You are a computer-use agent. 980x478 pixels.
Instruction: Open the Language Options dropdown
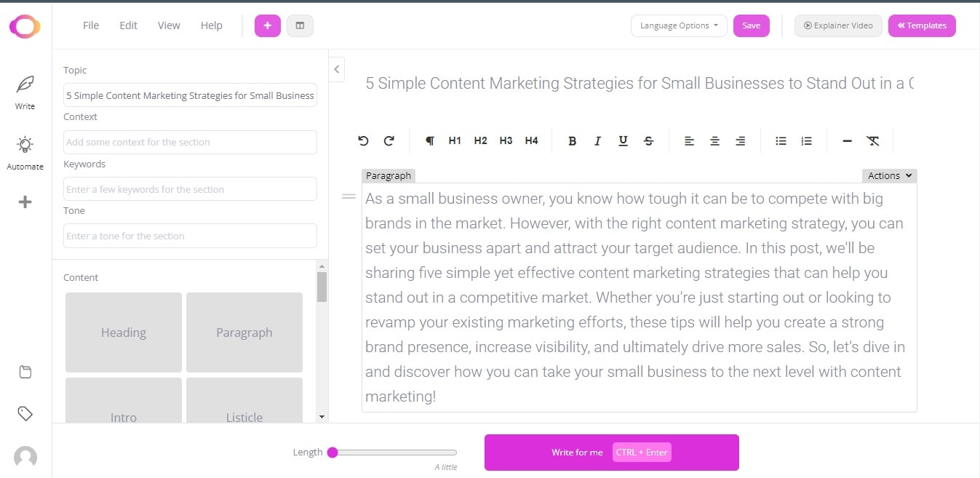click(x=679, y=25)
